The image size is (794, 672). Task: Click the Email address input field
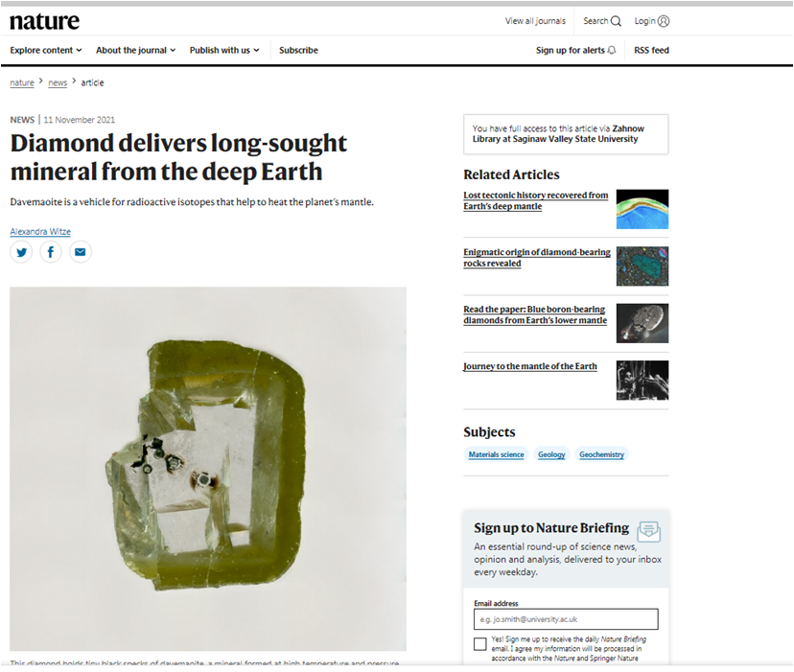point(566,619)
